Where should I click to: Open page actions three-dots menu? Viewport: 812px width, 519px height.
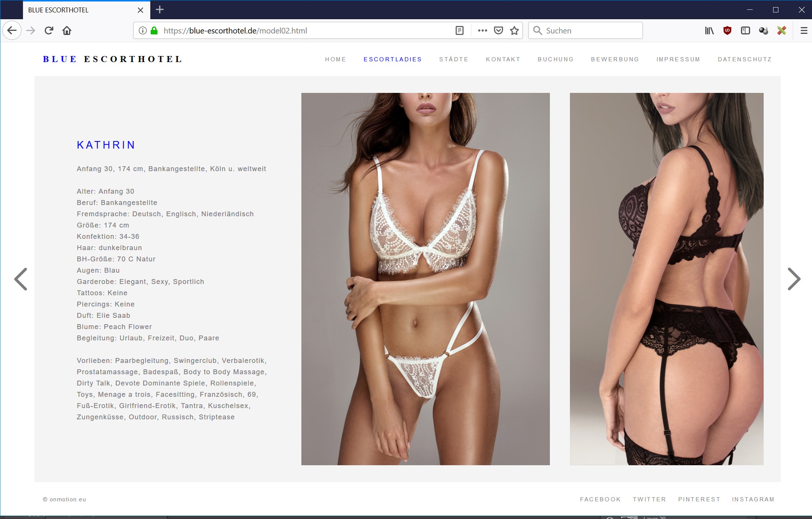coord(482,30)
